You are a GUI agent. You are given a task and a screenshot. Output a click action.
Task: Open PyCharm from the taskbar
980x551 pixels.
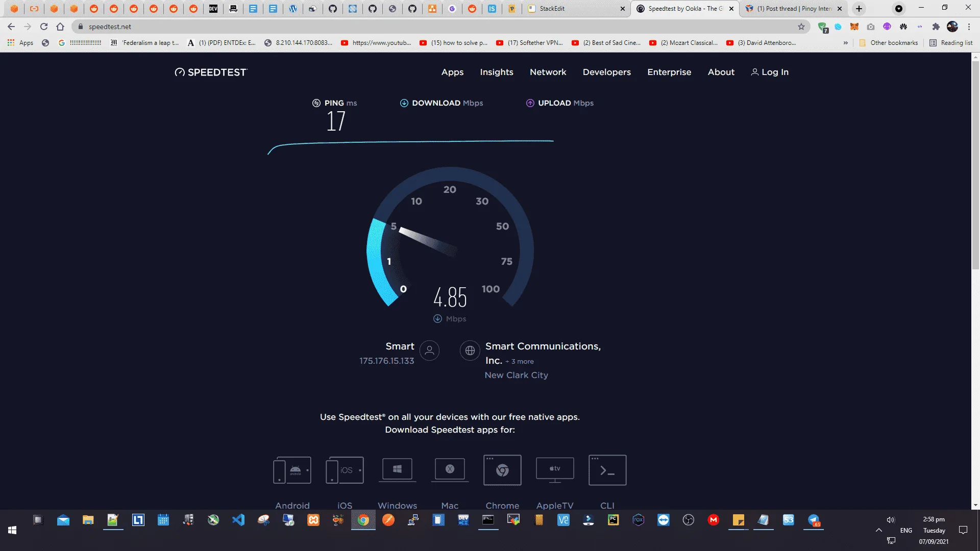[614, 520]
